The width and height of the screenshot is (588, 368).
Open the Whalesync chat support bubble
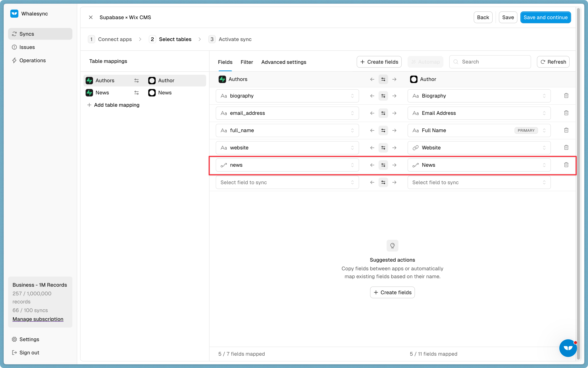(x=568, y=348)
